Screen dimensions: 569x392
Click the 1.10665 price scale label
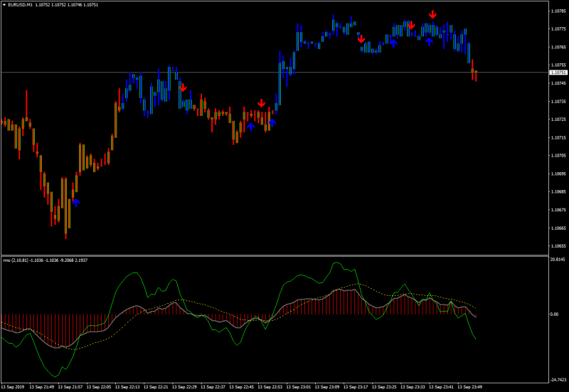(558, 228)
